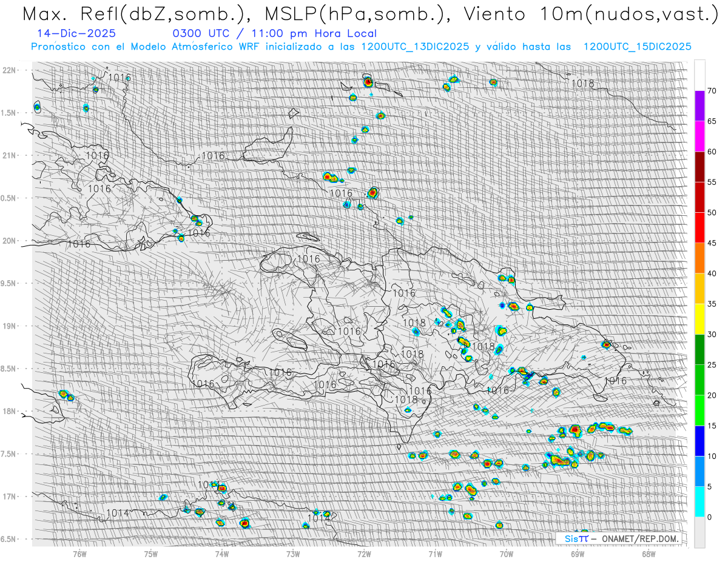Click the colorbar value '55'
Screen dimensions: 728x562
[x=712, y=182]
